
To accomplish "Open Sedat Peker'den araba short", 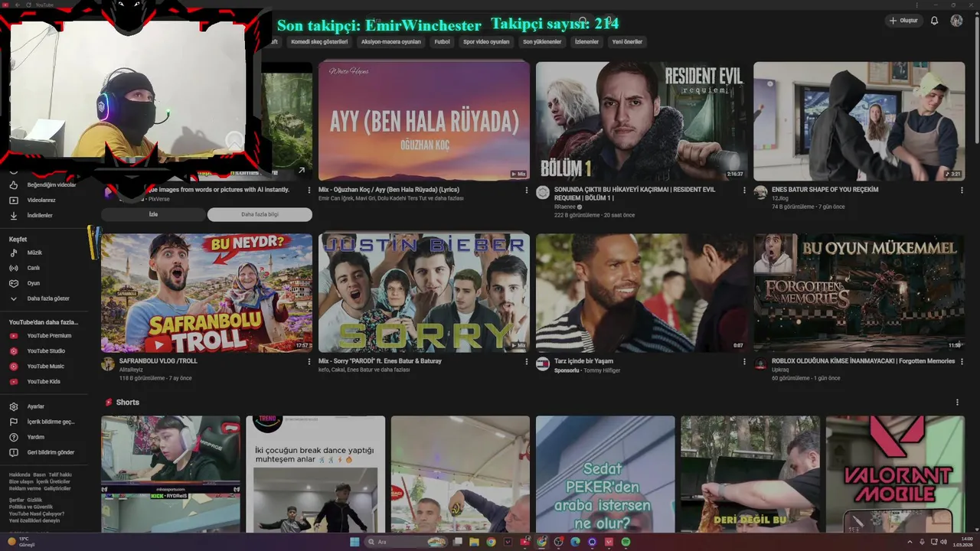I will pyautogui.click(x=605, y=474).
